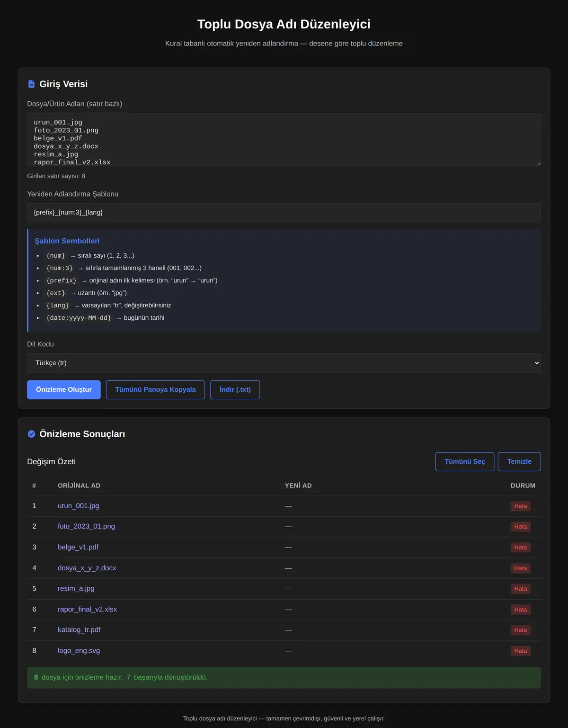Click foto_2023_01.png in the results table
The height and width of the screenshot is (728, 568).
86,526
